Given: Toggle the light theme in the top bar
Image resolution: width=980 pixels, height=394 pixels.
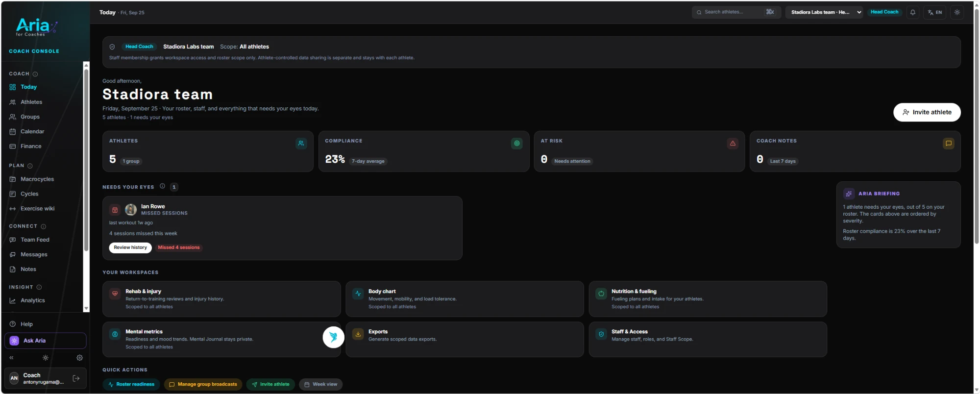Looking at the screenshot, I should [x=957, y=12].
